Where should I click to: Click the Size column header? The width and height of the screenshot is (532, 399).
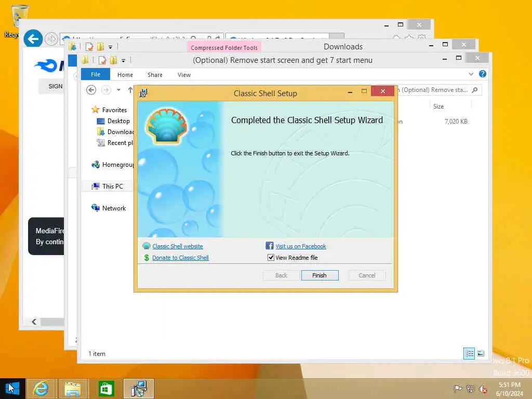coord(438,107)
